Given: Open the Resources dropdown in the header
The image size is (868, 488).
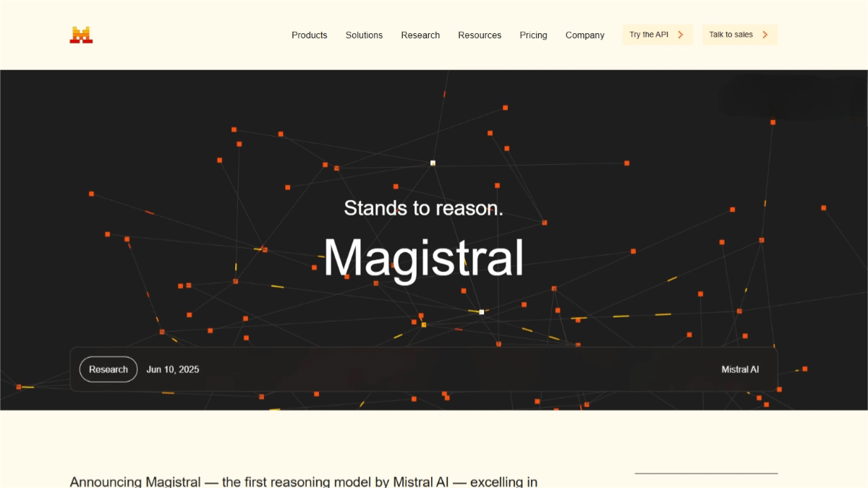Looking at the screenshot, I should pyautogui.click(x=480, y=35).
